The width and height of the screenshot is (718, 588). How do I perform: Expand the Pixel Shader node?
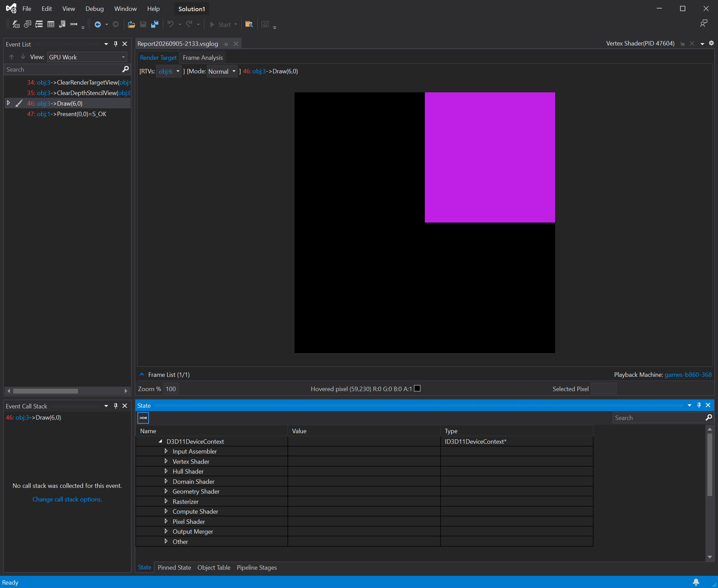pos(166,521)
